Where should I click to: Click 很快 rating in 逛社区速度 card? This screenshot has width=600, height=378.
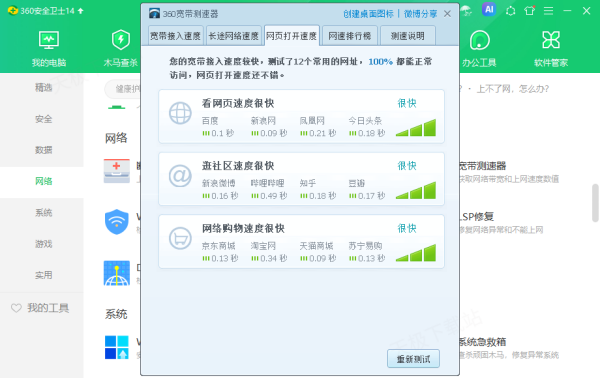pos(407,166)
